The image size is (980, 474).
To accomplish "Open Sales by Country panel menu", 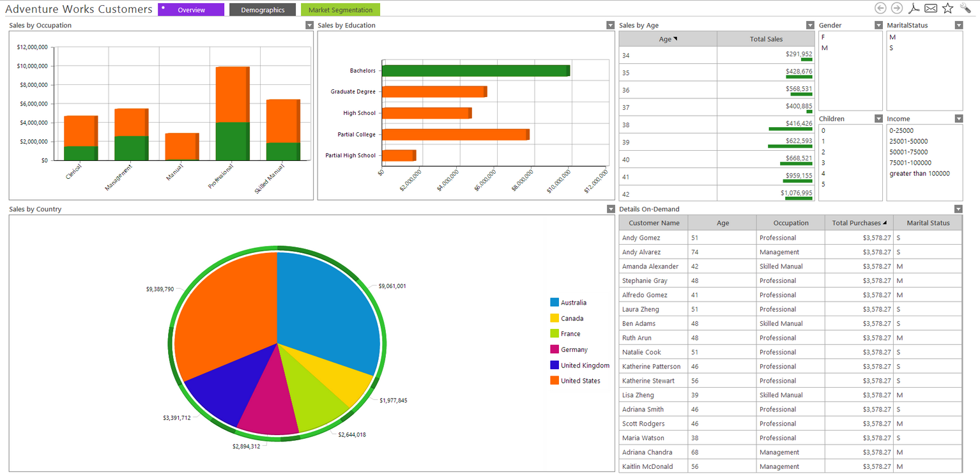I will (610, 210).
